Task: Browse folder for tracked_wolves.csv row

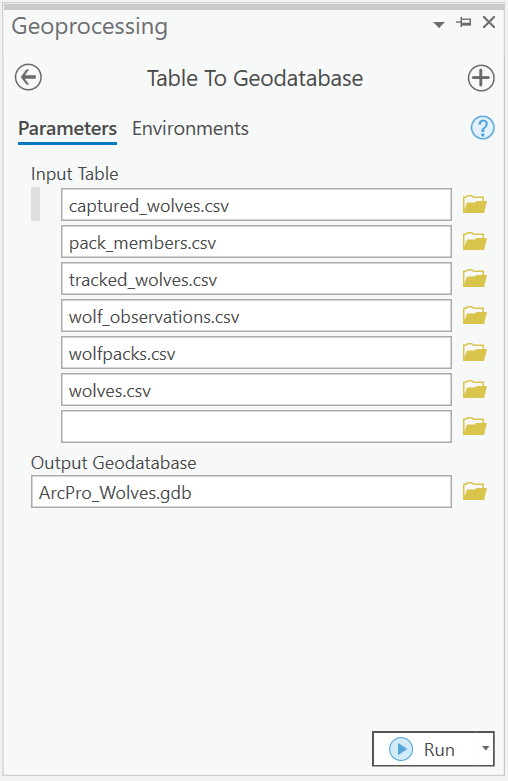Action: [475, 278]
